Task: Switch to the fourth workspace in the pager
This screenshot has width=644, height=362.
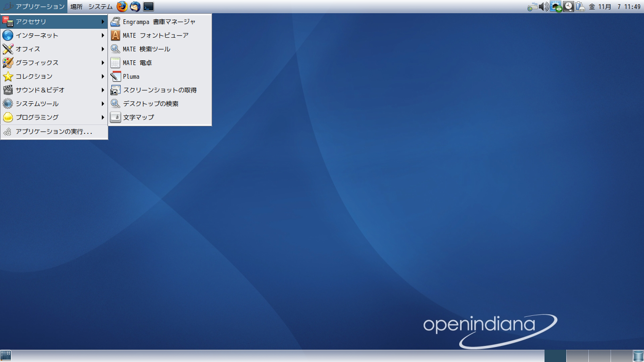Action: click(x=621, y=356)
